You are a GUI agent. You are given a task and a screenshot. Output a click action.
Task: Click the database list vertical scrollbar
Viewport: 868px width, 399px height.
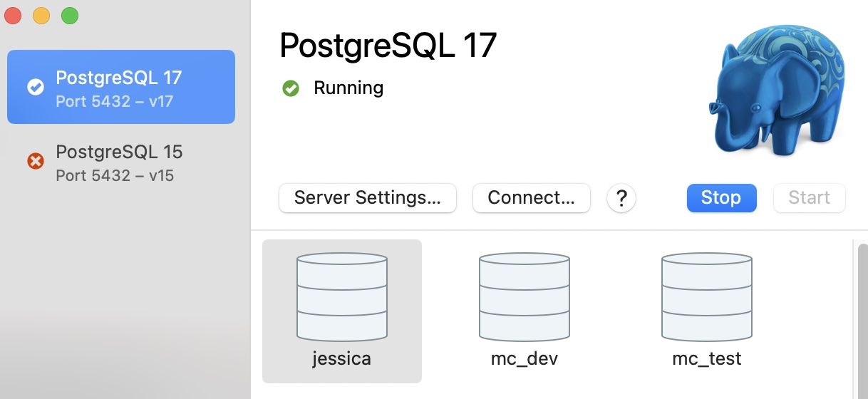[x=862, y=321]
